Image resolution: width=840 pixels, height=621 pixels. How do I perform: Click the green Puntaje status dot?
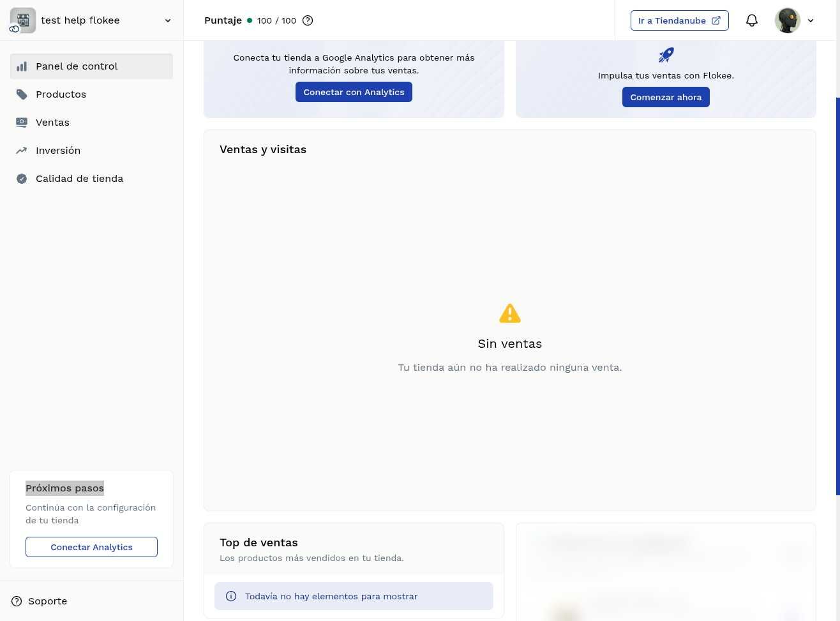pos(250,20)
